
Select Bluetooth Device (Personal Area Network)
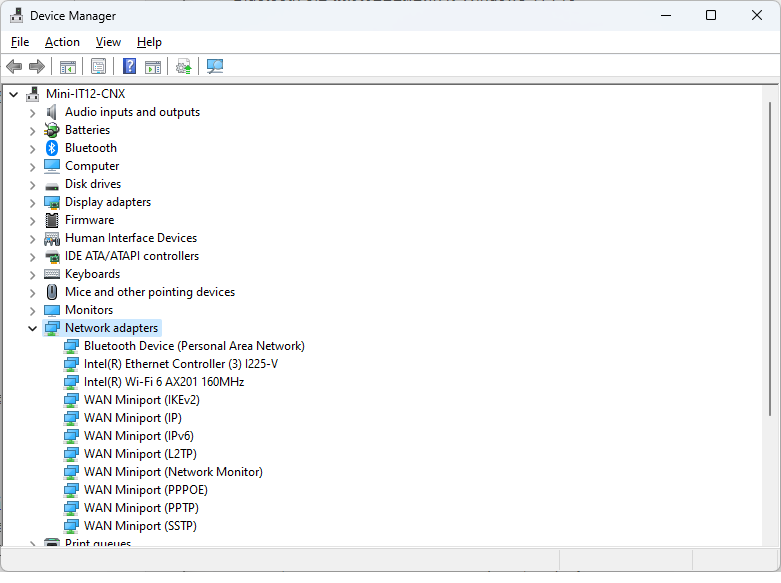(x=194, y=346)
